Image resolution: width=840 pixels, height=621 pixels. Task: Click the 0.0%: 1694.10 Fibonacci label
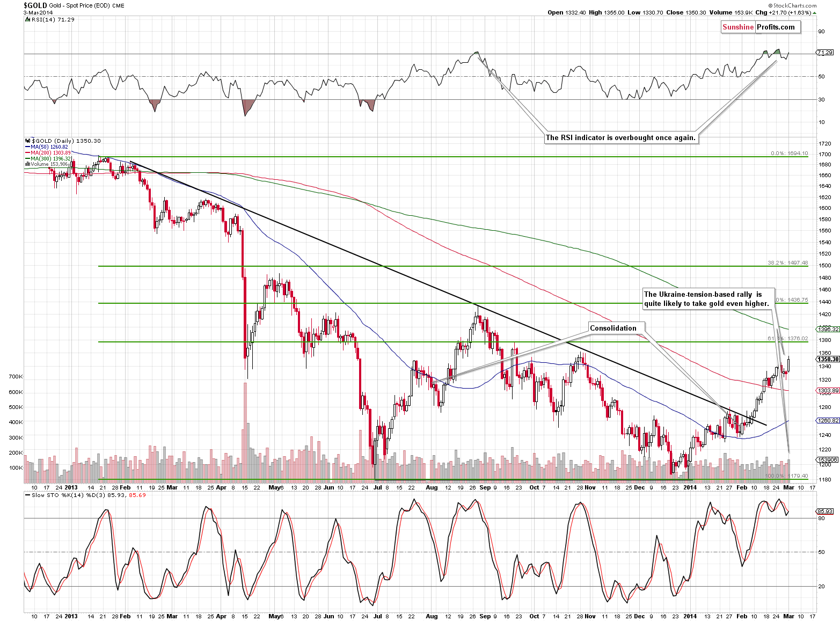789,153
